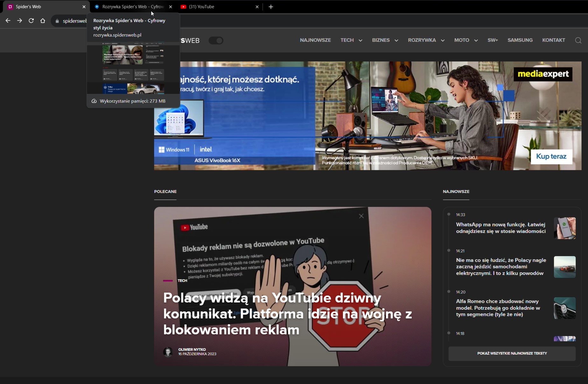Click the NAJNOWSZE sidebar heading
This screenshot has width=588, height=384.
[x=456, y=192]
